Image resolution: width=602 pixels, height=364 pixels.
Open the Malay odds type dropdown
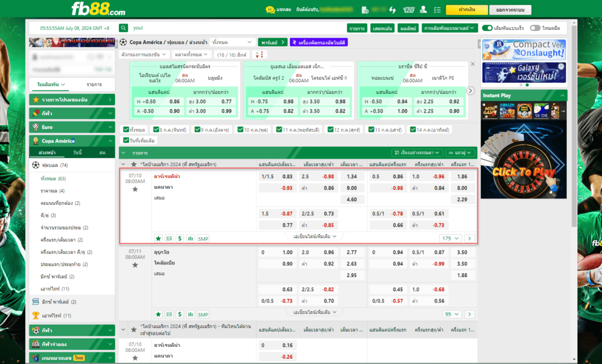450,28
